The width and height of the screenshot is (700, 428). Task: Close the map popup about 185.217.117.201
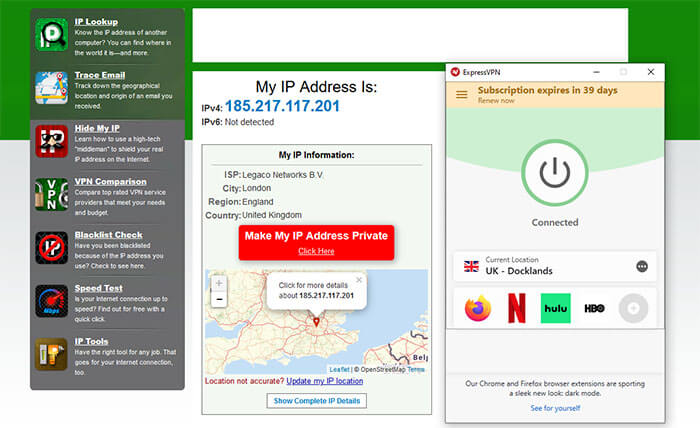tap(359, 280)
